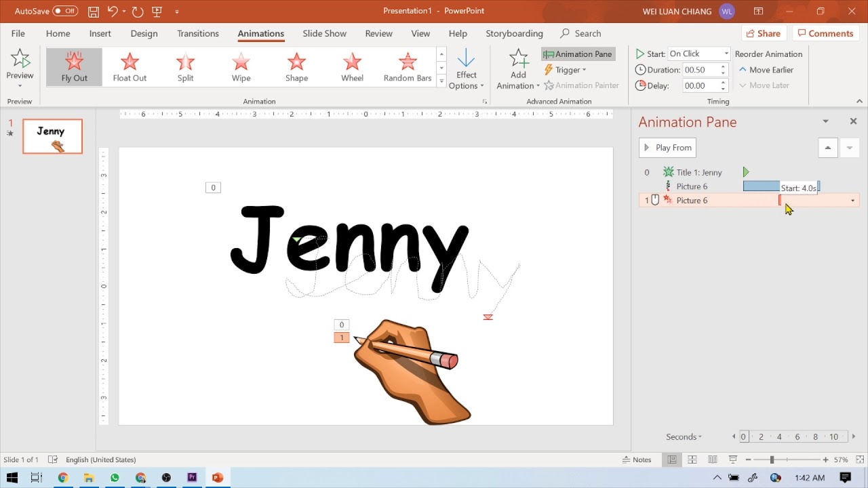Screen dimensions: 868x488
Task: Open Chrome from the Windows taskbar
Action: click(x=63, y=478)
